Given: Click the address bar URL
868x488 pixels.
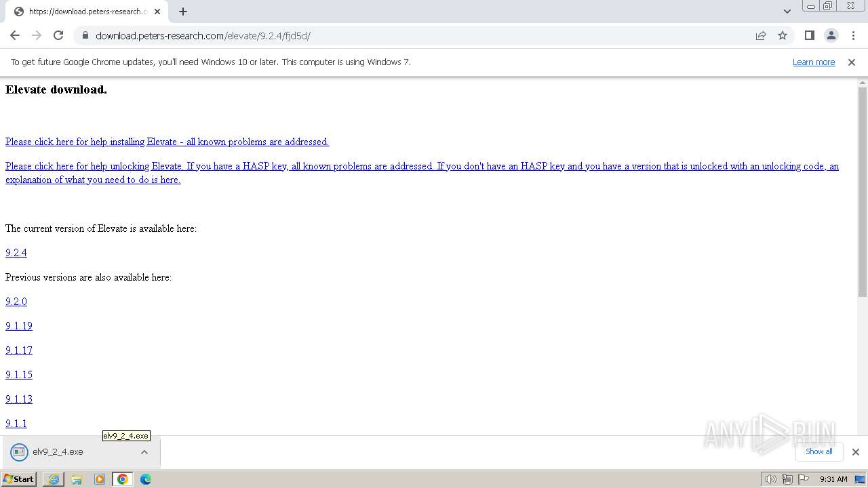Looking at the screenshot, I should pos(203,35).
